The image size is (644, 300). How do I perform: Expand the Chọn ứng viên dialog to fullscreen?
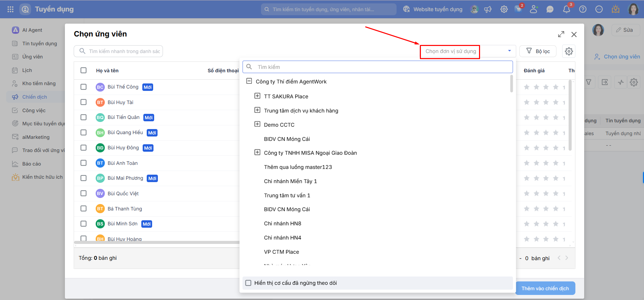(561, 34)
